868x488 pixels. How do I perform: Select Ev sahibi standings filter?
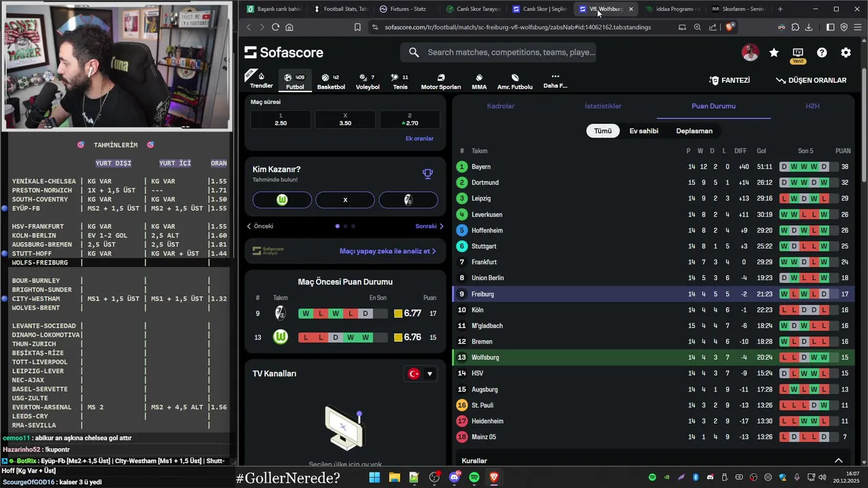pos(644,131)
